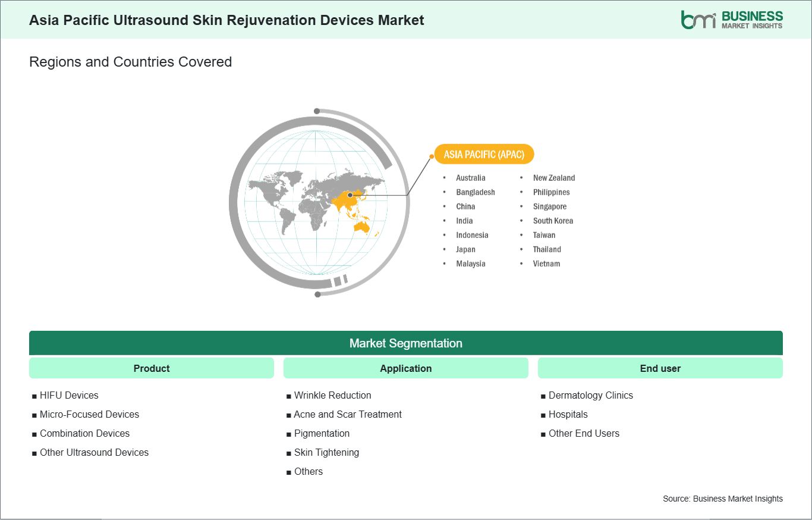Click Taiwan in the country list
The height and width of the screenshot is (520, 812).
click(x=544, y=235)
